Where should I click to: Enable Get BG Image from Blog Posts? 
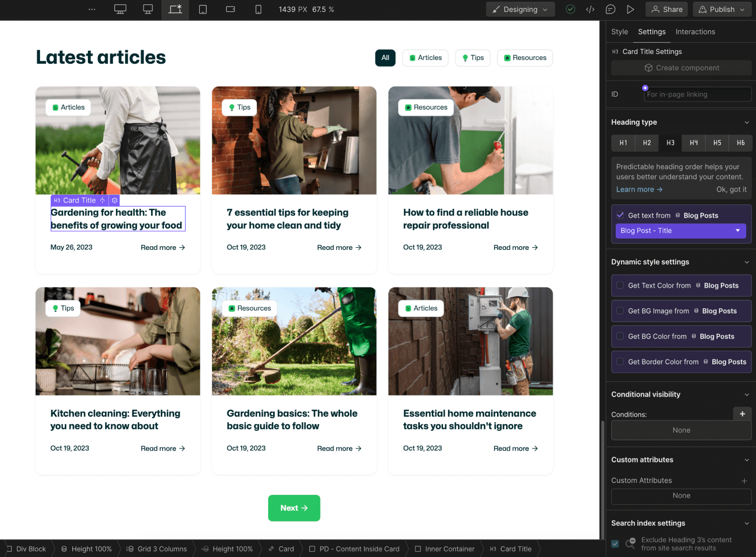619,311
